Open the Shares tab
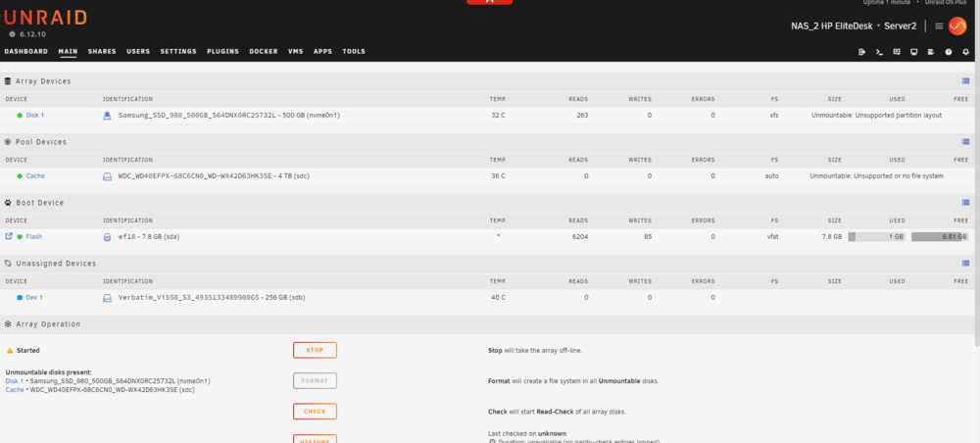 [x=102, y=51]
